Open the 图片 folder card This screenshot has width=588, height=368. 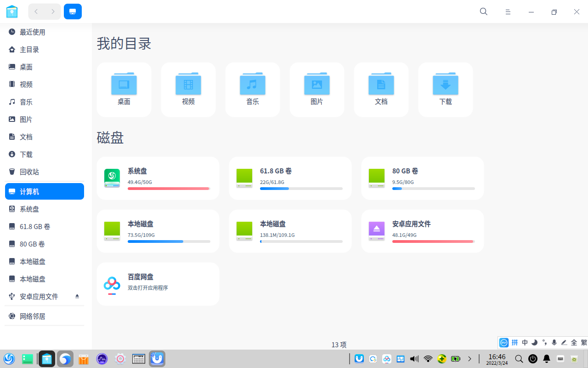(x=317, y=90)
